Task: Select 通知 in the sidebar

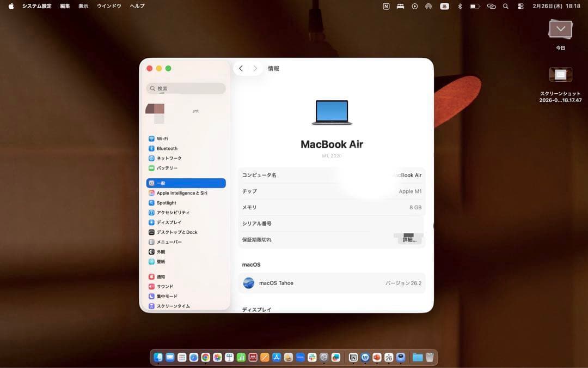Action: 186,276
